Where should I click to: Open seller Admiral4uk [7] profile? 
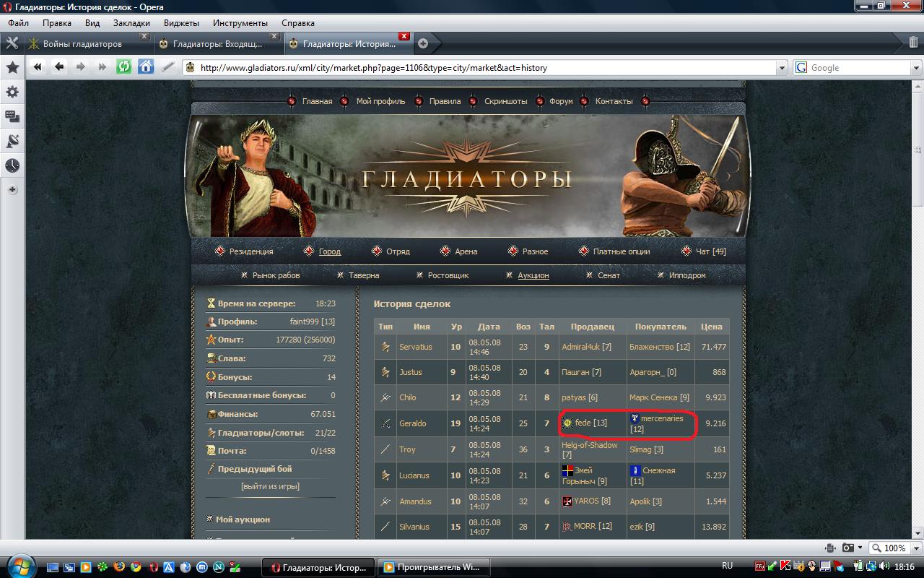[x=586, y=347]
